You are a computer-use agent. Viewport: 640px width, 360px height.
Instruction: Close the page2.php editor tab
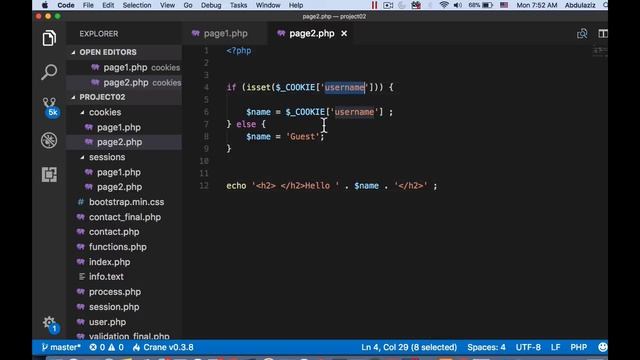344,34
